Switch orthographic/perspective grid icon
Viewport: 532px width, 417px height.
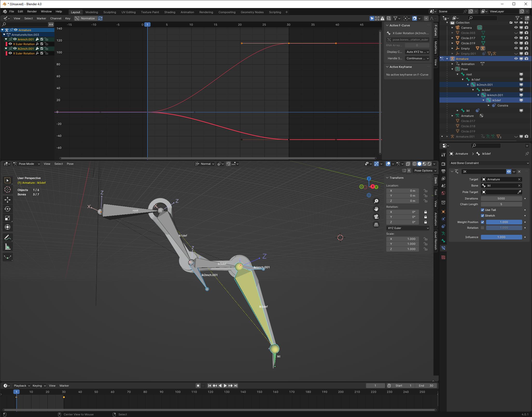pyautogui.click(x=376, y=224)
